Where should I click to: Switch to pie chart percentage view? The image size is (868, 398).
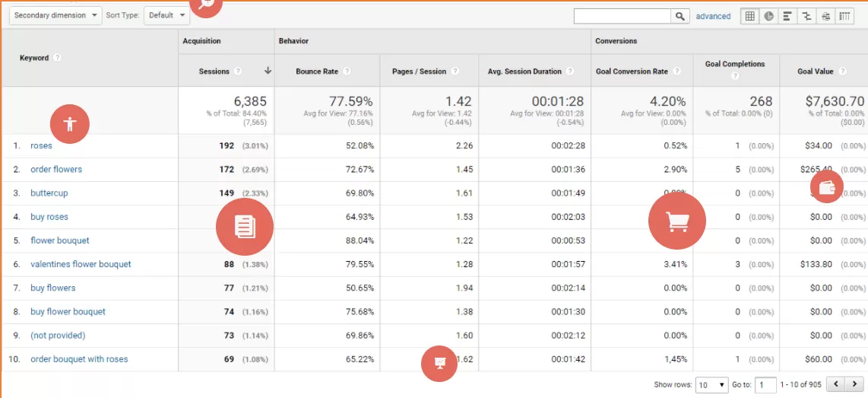pyautogui.click(x=769, y=16)
